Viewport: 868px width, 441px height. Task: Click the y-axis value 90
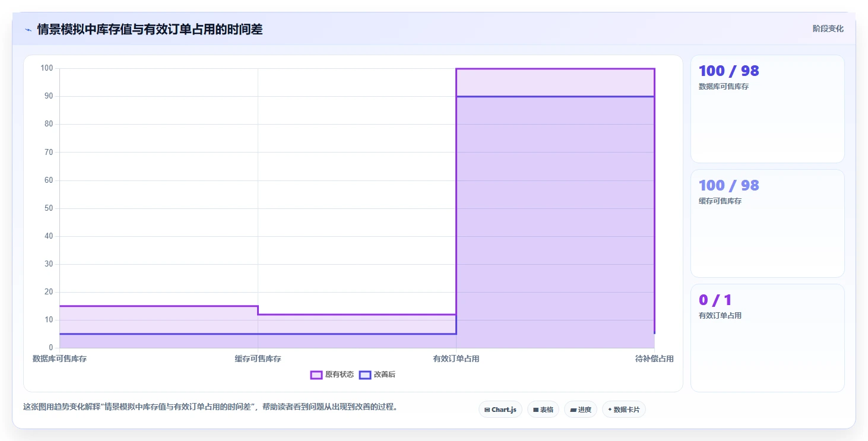coord(49,96)
